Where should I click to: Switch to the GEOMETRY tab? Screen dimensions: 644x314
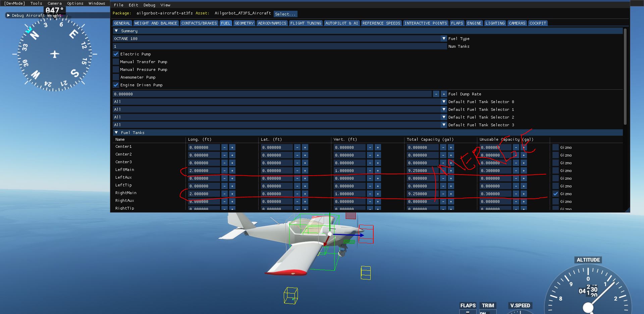pos(244,23)
